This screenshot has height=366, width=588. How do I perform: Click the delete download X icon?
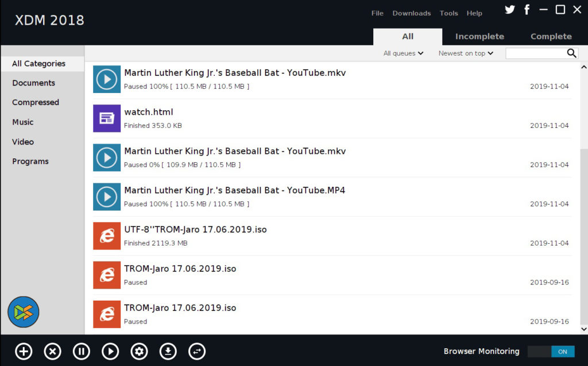click(x=52, y=351)
